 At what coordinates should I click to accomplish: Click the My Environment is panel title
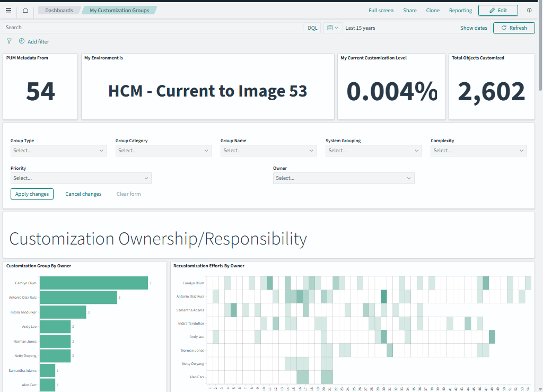(x=103, y=58)
